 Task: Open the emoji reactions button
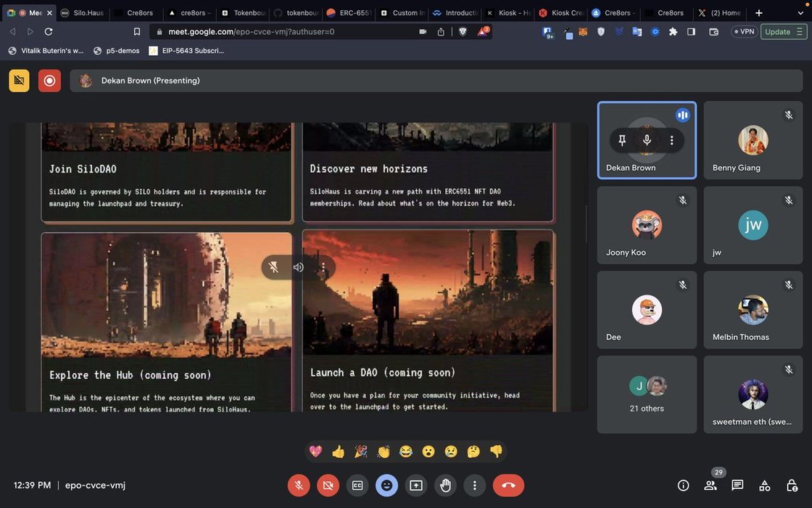pyautogui.click(x=387, y=486)
